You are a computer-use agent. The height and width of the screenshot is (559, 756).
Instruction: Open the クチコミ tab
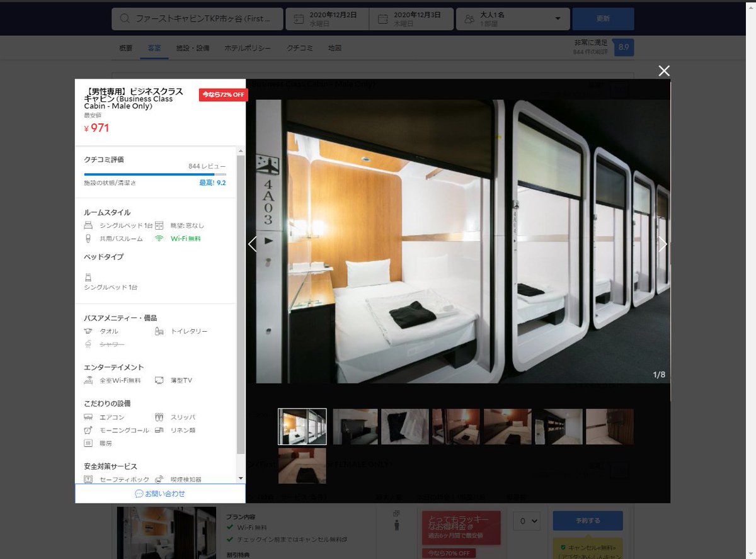(299, 48)
